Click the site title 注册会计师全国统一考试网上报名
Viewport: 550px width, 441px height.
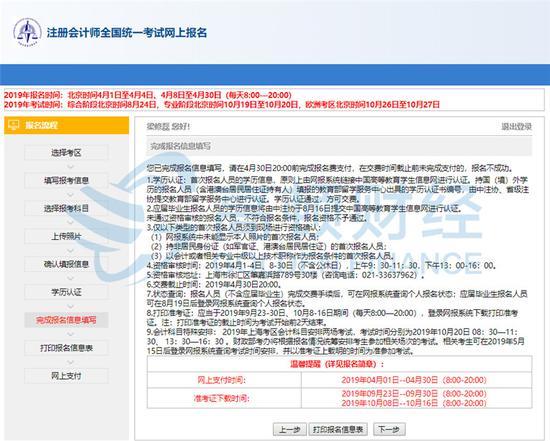[x=127, y=33]
